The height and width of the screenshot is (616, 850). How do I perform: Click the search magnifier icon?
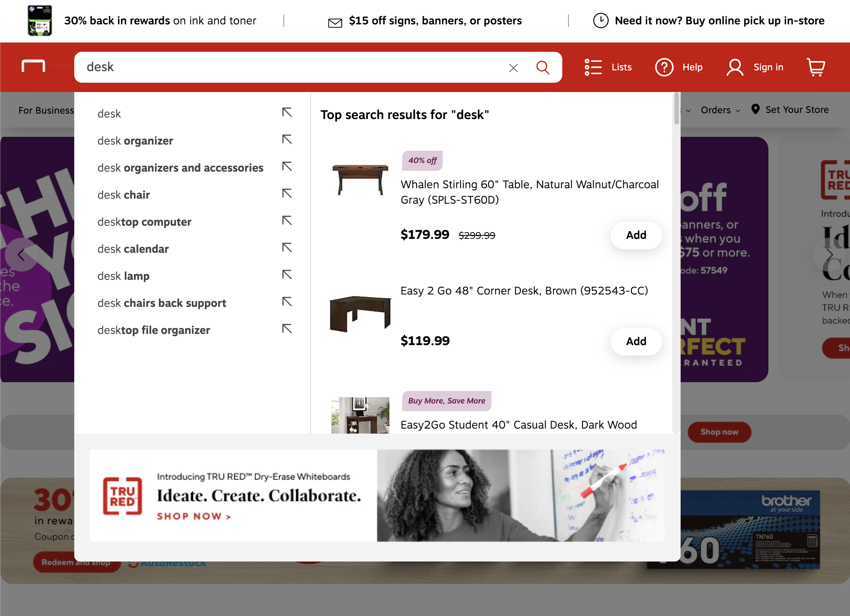[543, 67]
